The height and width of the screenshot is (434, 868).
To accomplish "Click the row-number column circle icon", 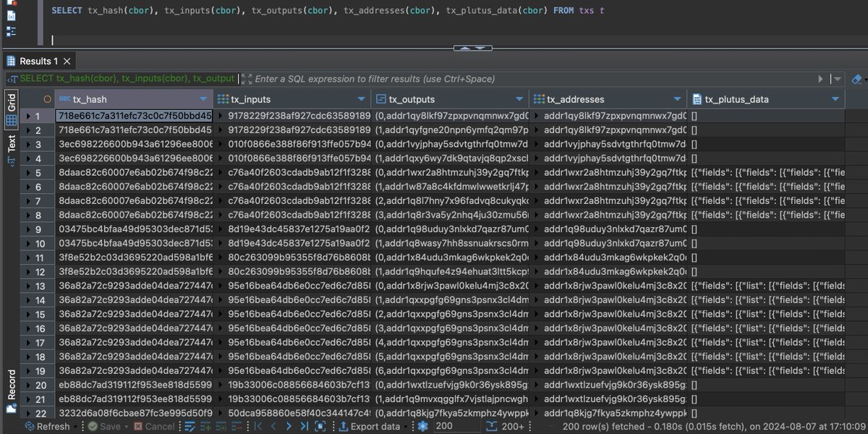I will tap(48, 99).
